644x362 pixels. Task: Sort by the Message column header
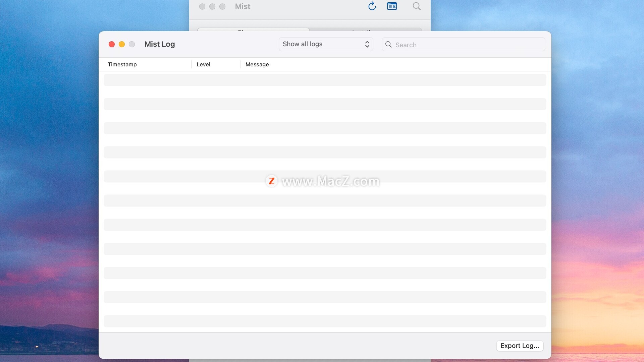pyautogui.click(x=257, y=64)
